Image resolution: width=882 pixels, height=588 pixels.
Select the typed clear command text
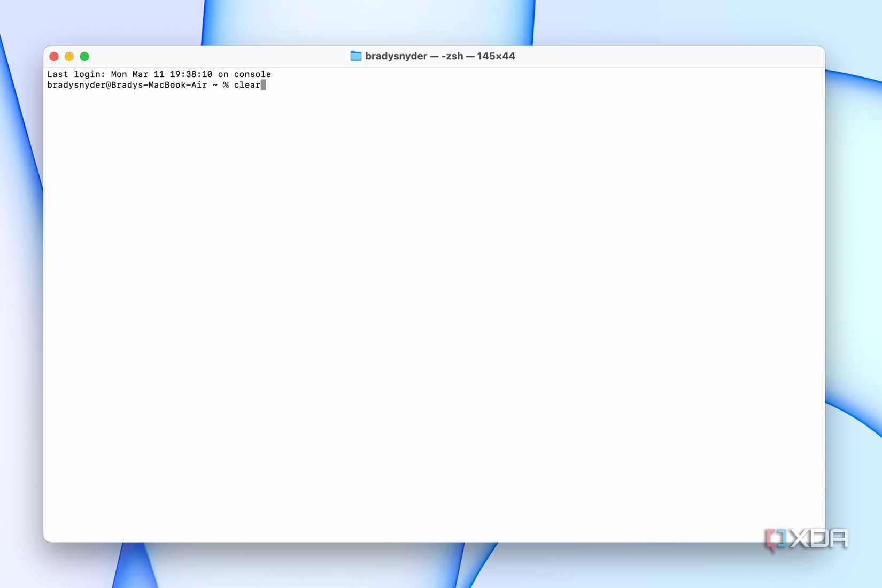[246, 85]
